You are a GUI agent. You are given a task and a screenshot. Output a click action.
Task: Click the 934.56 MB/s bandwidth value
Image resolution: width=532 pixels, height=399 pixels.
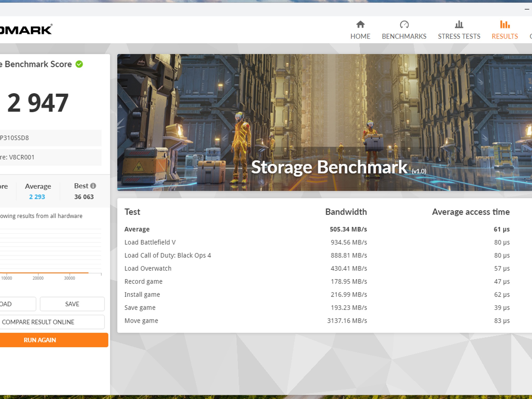tap(349, 242)
